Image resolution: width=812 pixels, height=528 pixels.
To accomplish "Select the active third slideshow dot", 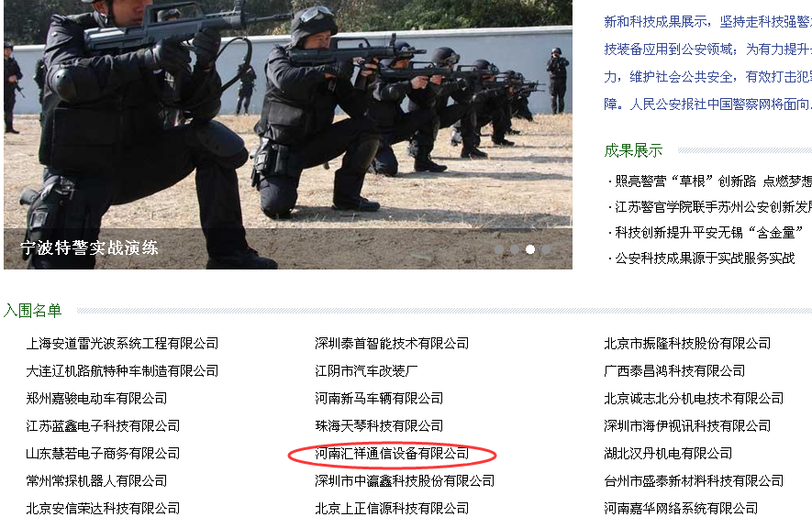I will point(530,249).
